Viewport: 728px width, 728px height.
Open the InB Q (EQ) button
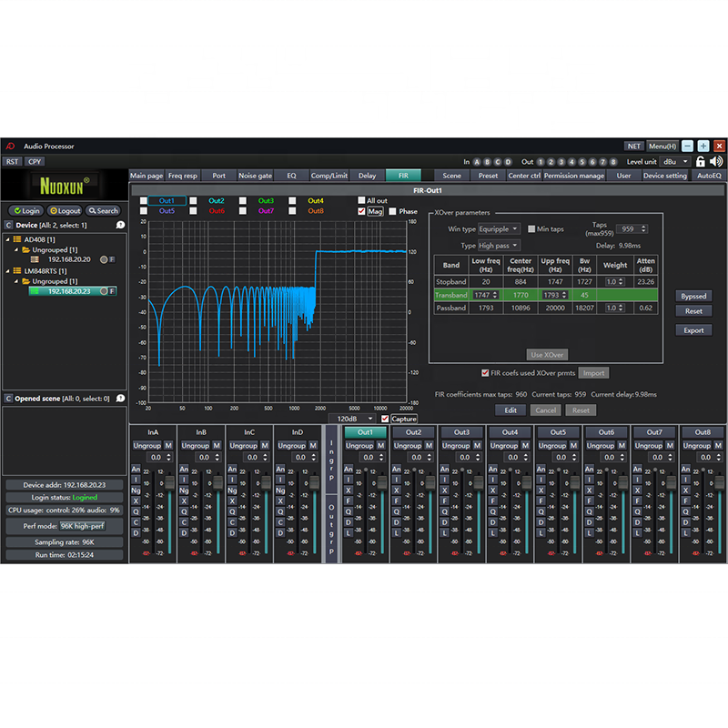point(184,511)
